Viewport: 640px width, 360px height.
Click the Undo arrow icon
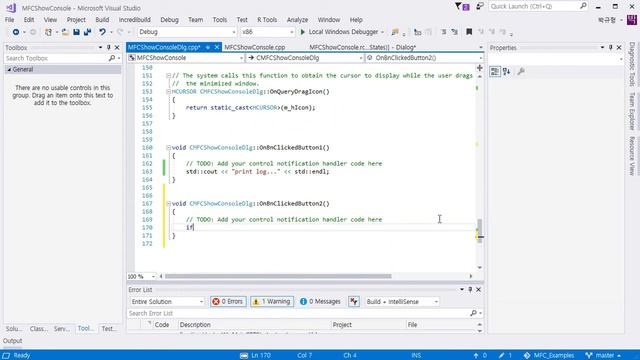point(102,32)
